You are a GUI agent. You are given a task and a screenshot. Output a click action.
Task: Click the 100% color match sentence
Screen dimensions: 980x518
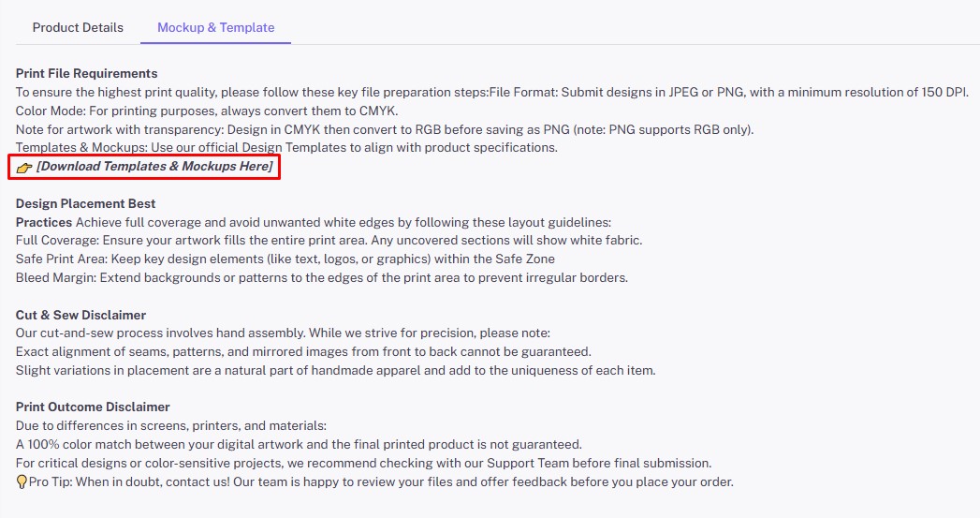coord(299,445)
